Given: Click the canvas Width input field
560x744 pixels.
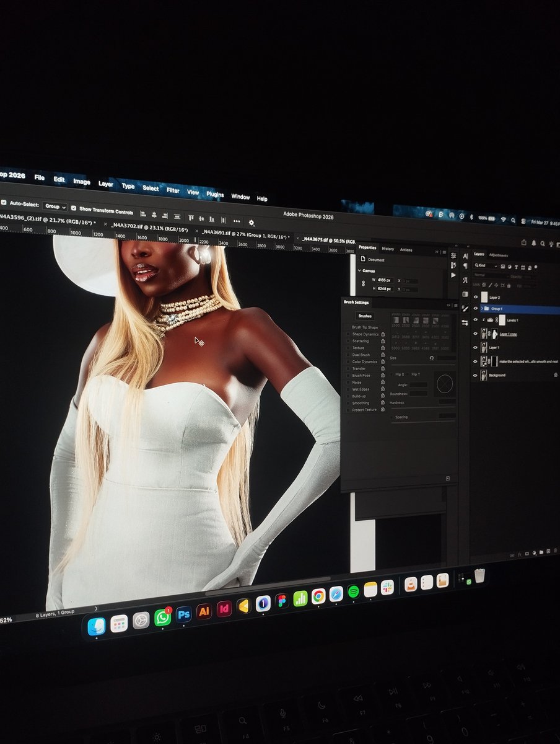Looking at the screenshot, I should pyautogui.click(x=385, y=280).
